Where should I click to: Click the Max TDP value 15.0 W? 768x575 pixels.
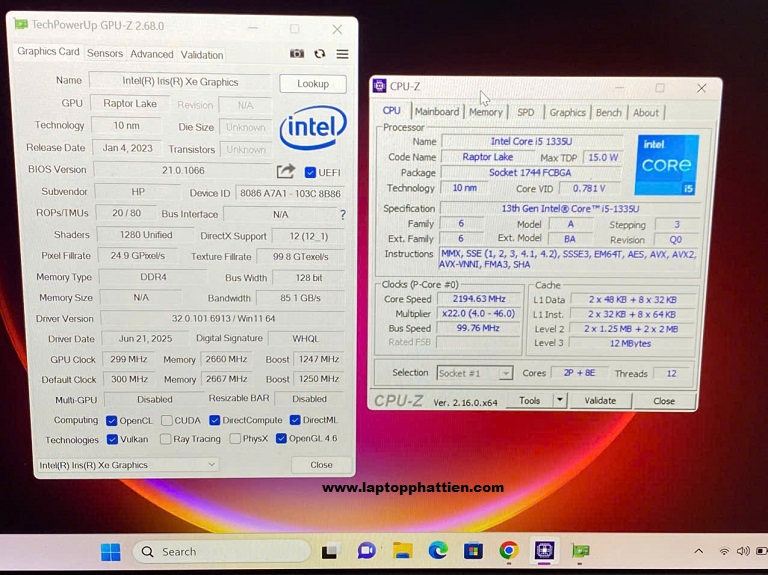pos(603,158)
